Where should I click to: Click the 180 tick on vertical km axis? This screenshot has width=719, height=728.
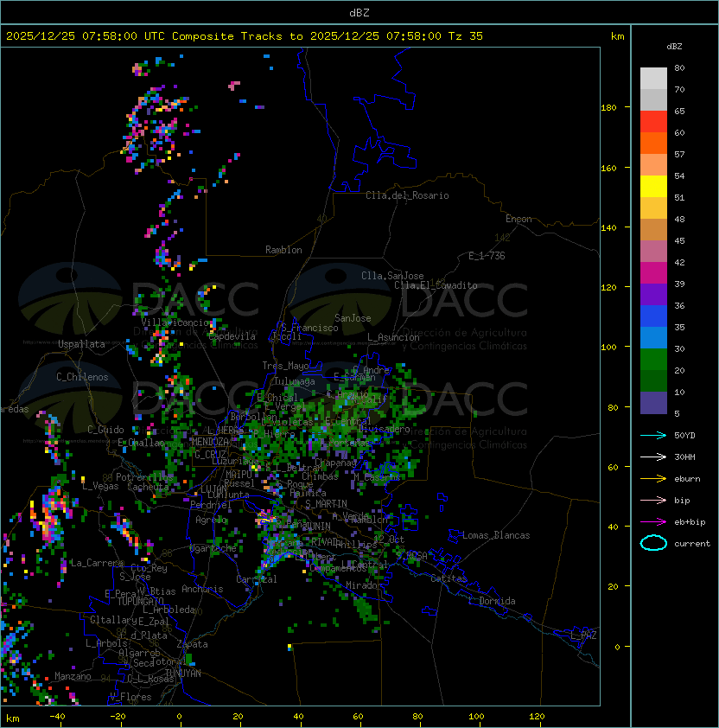tap(608, 107)
